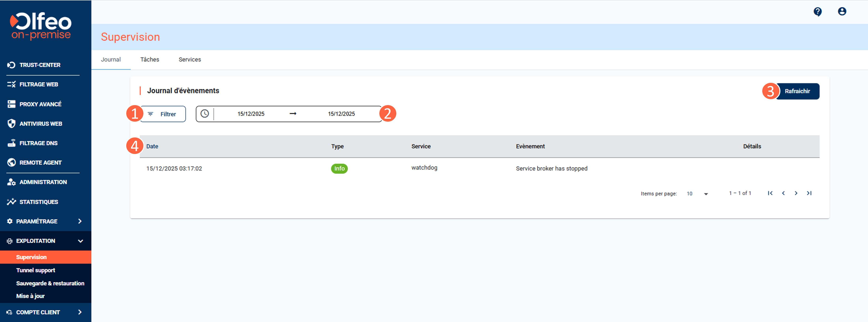
Task: Open the help question mark icon
Action: coord(817,12)
